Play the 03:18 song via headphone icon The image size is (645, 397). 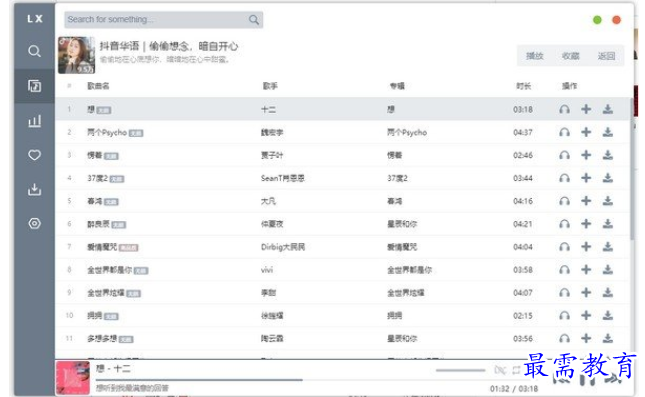[564, 109]
